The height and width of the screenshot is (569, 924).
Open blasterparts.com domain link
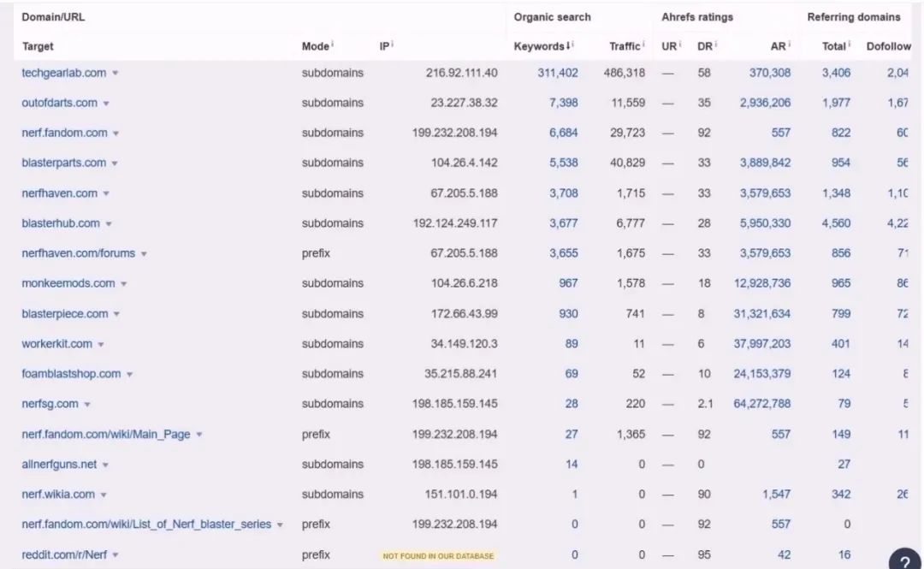(63, 163)
